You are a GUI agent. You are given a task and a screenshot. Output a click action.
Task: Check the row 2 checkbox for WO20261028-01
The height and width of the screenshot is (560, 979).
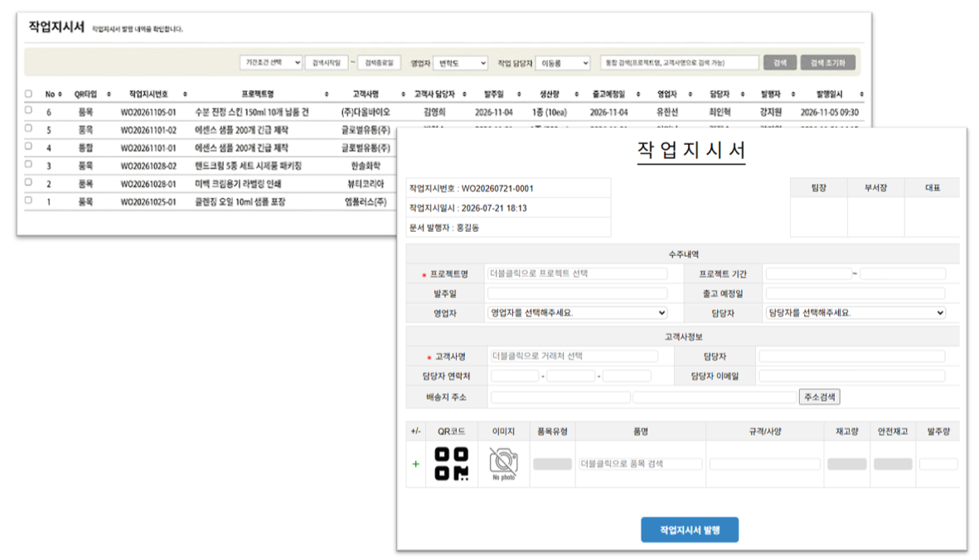coord(28,182)
